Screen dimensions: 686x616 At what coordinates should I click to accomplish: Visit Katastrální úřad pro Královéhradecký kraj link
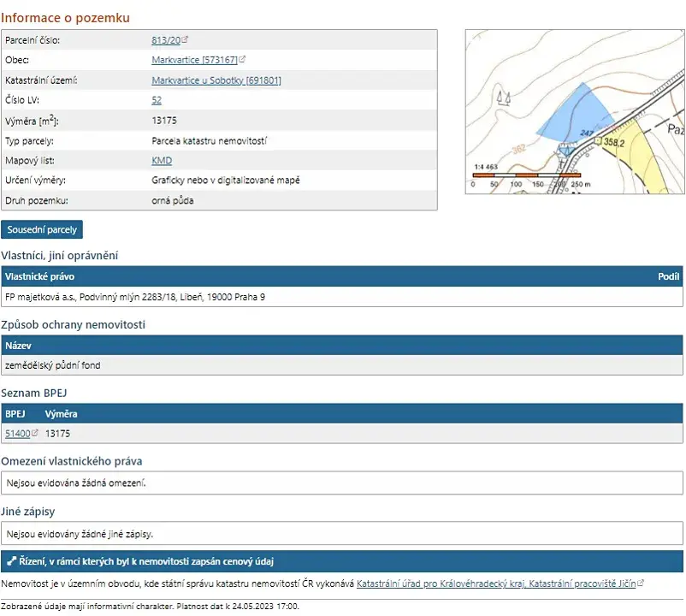tap(441, 583)
